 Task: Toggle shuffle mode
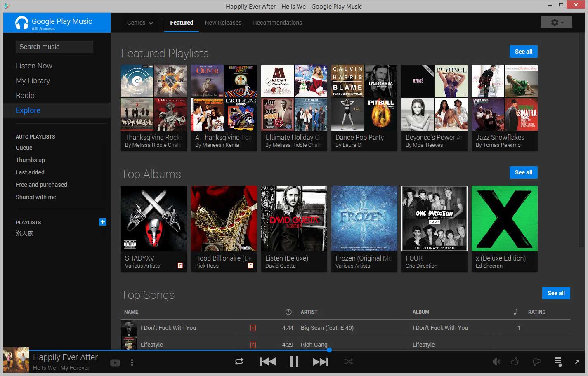click(349, 362)
